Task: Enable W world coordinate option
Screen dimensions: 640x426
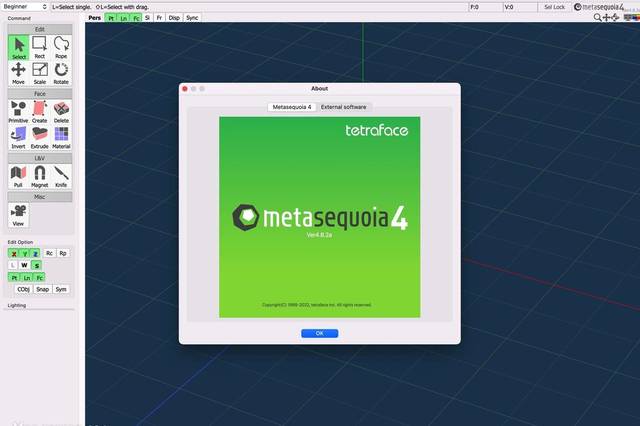Action: (x=24, y=265)
